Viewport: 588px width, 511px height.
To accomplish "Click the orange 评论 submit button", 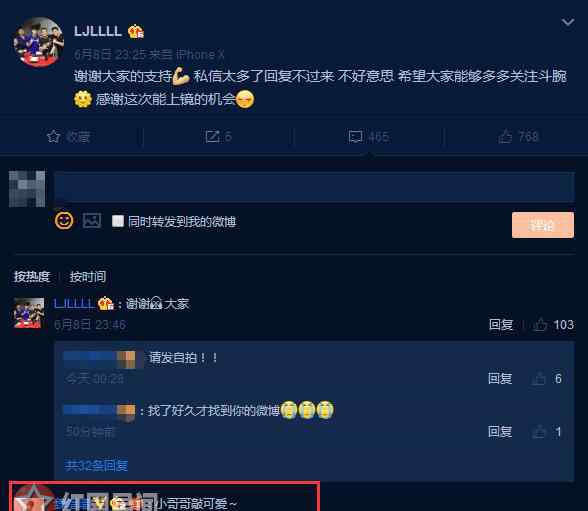I will pyautogui.click(x=543, y=225).
